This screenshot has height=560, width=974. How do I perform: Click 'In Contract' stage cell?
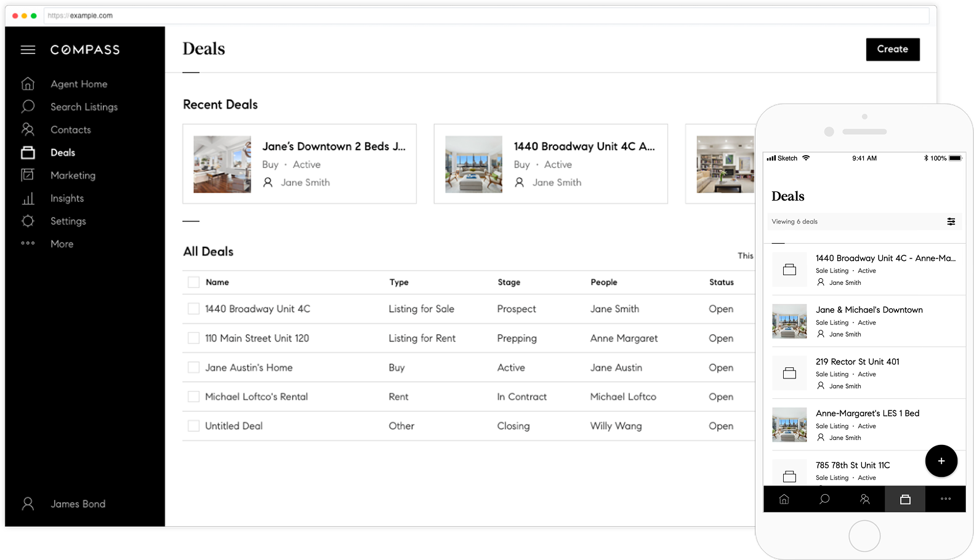[522, 397]
